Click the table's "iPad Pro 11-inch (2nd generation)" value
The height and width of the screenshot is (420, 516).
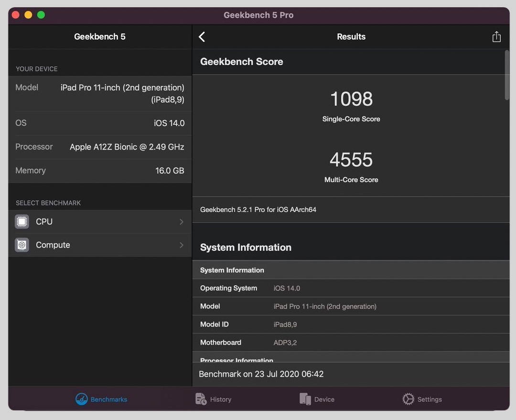(325, 306)
